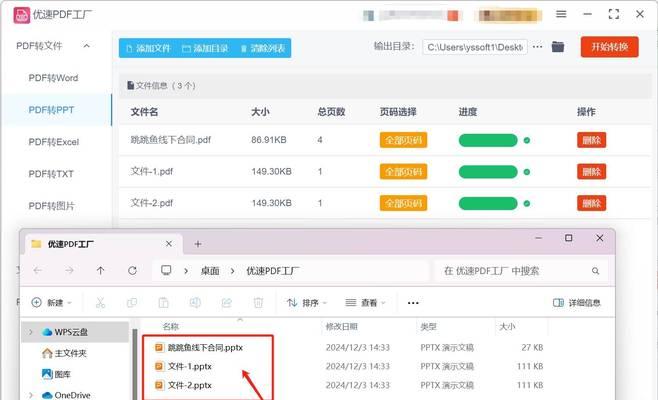Screen dimensions: 658x400
Task: Go up one folder level in Explorer
Action: tap(100, 271)
